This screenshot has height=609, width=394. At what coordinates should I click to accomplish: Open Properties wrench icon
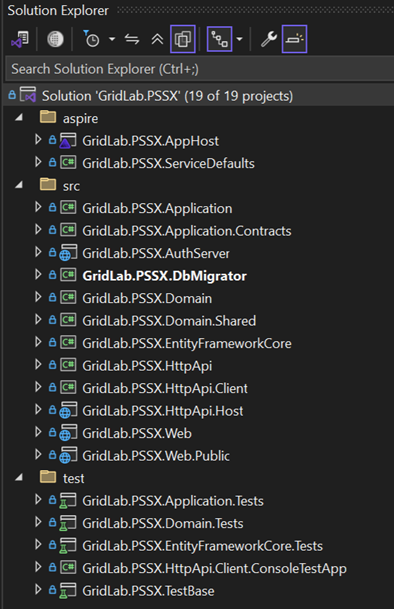268,39
